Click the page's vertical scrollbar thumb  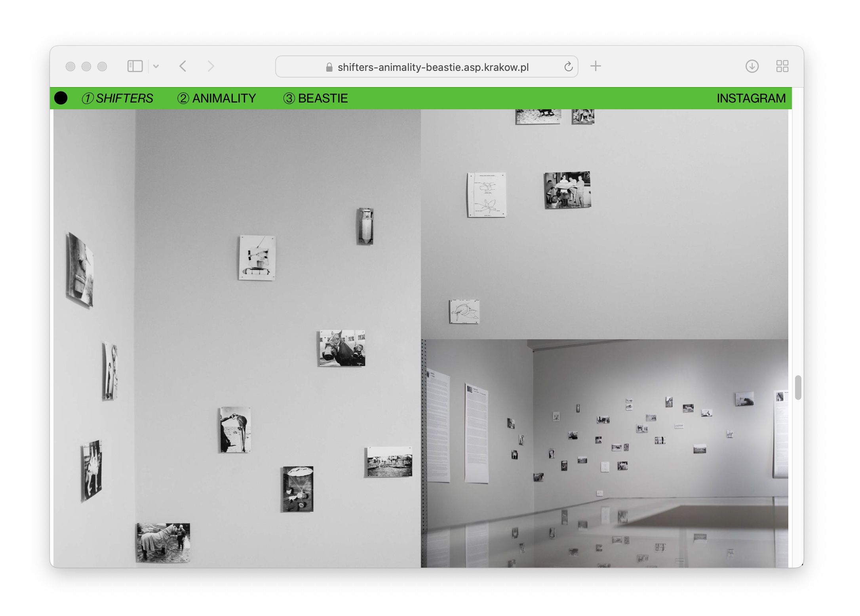click(798, 388)
